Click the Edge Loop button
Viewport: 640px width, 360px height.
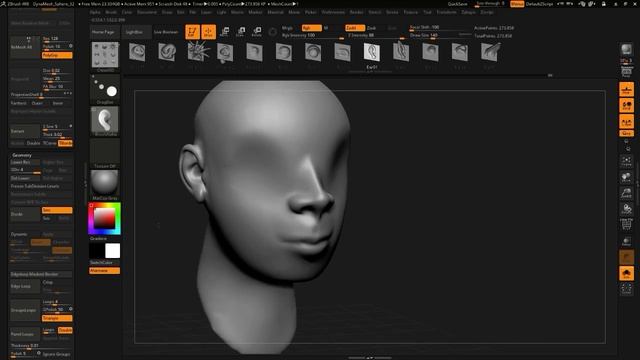[x=25, y=287]
